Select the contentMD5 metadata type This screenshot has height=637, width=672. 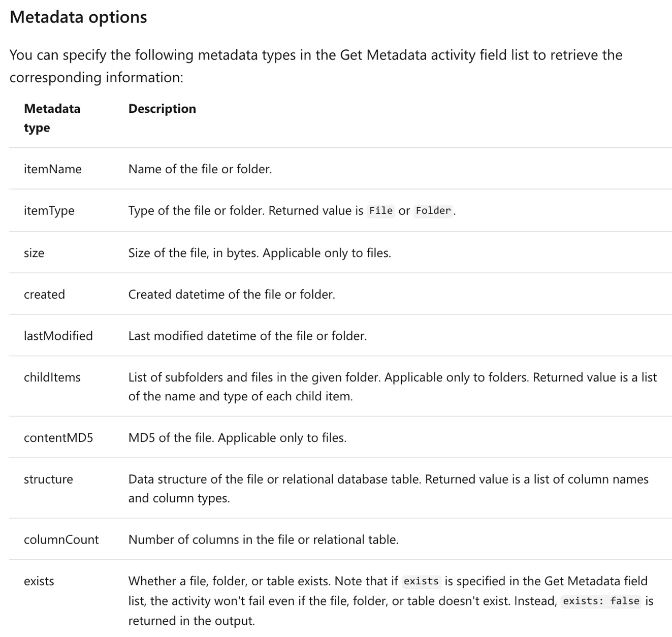(58, 438)
